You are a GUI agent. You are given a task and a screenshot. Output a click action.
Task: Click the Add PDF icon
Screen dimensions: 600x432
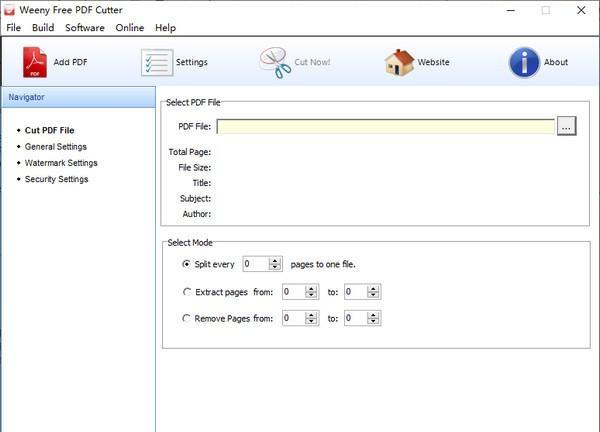(35, 62)
